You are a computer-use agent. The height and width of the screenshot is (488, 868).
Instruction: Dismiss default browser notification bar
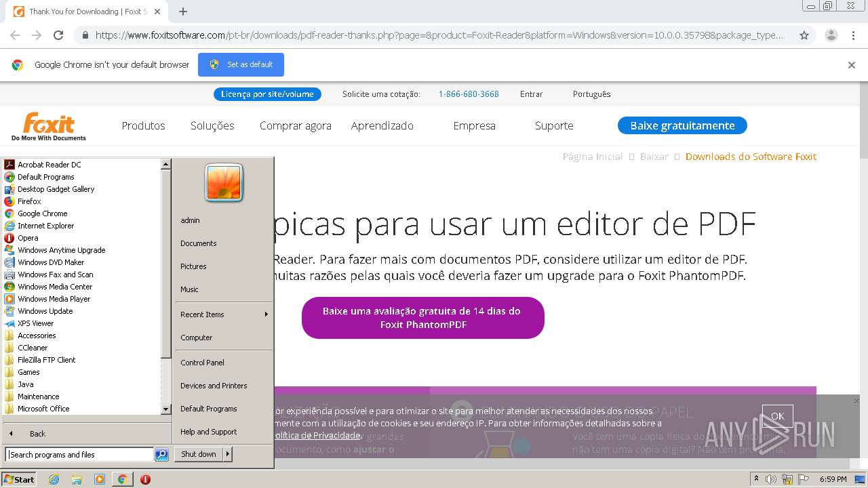[x=852, y=65]
